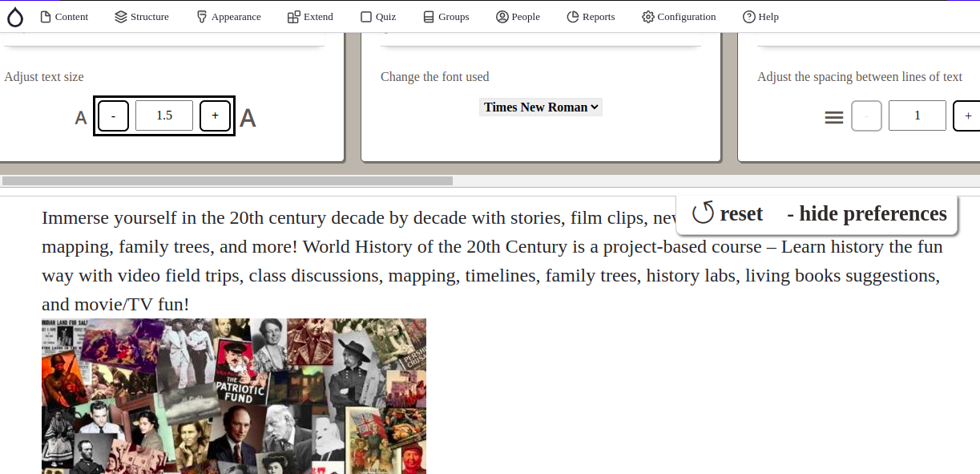The width and height of the screenshot is (980, 474).
Task: Click the small letter A text size icon
Action: click(x=81, y=119)
